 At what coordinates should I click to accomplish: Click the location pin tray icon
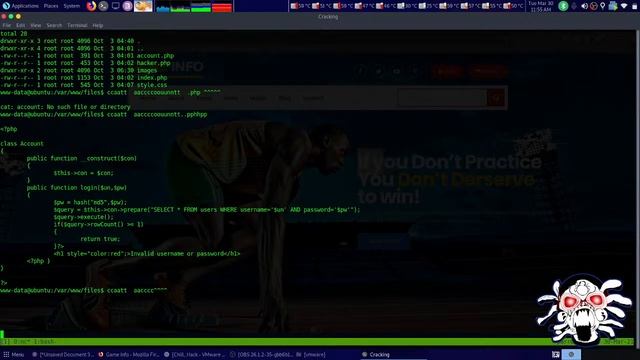pos(602,6)
